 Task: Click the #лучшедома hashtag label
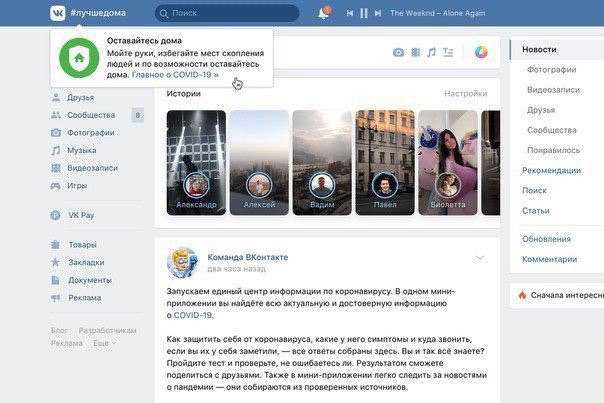pos(98,13)
